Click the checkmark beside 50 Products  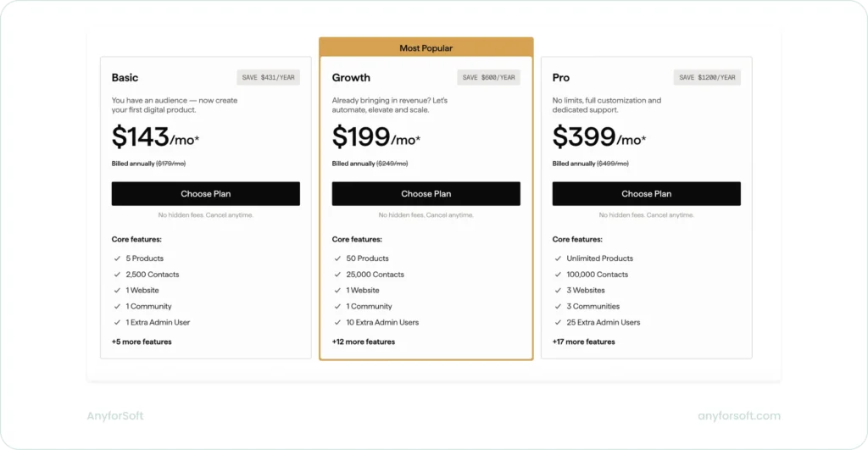(337, 258)
